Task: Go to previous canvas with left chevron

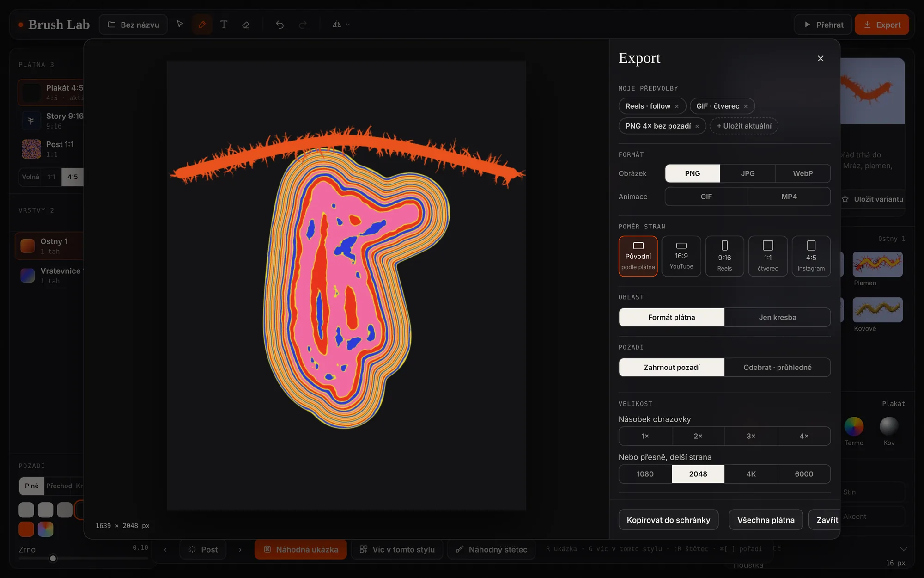Action: 165,550
